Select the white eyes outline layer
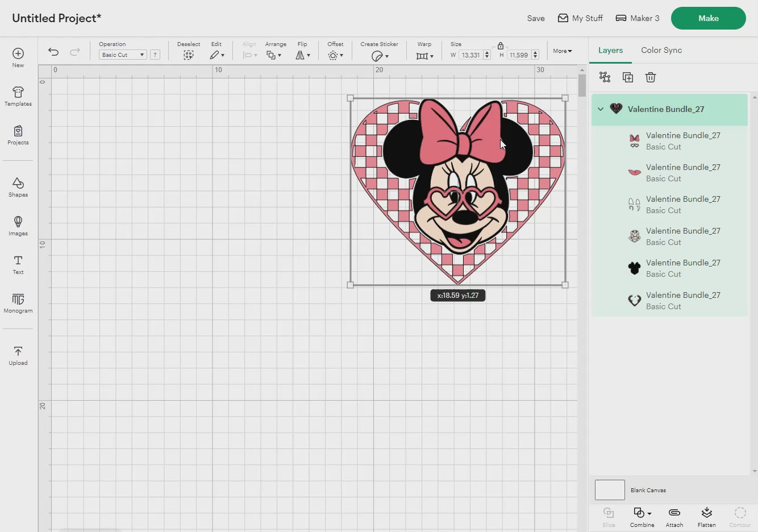The width and height of the screenshot is (758, 532). click(x=669, y=205)
